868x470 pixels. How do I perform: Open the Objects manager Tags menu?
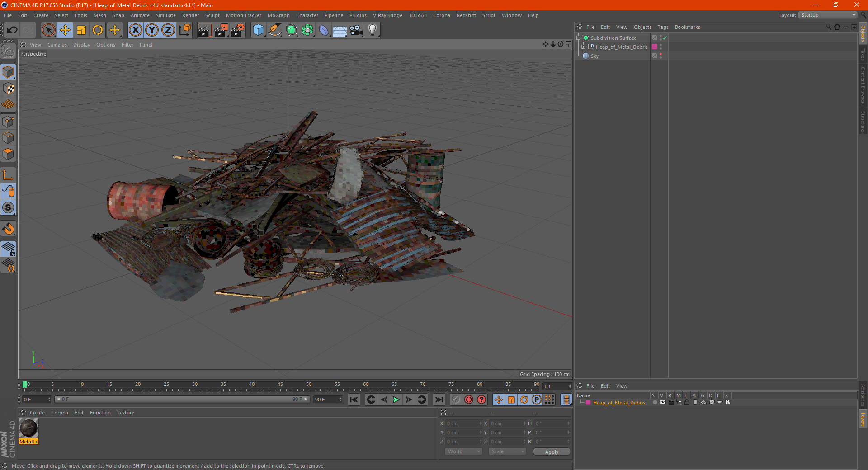tap(663, 27)
